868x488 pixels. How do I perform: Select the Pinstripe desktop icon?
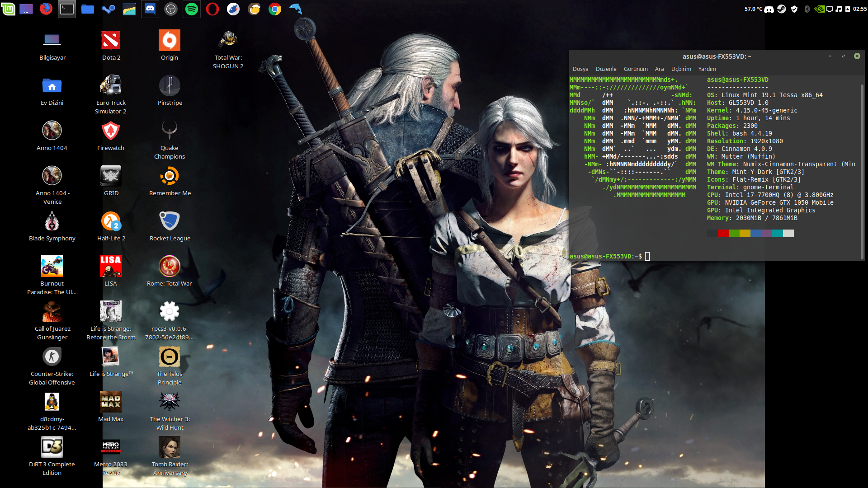click(170, 90)
